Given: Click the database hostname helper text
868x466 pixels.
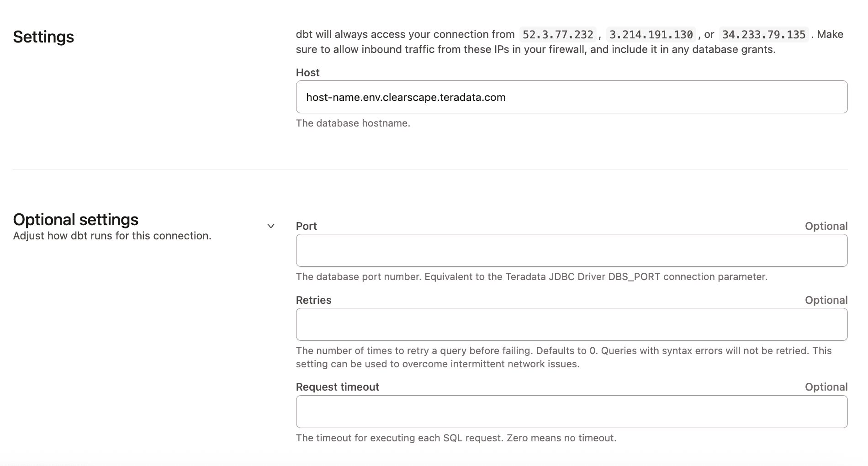Looking at the screenshot, I should [x=353, y=123].
